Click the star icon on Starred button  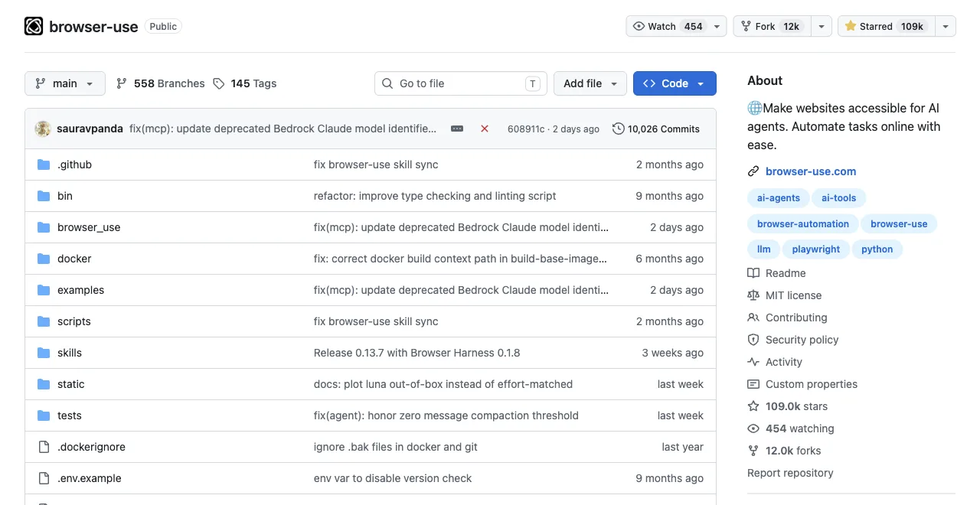pyautogui.click(x=850, y=26)
